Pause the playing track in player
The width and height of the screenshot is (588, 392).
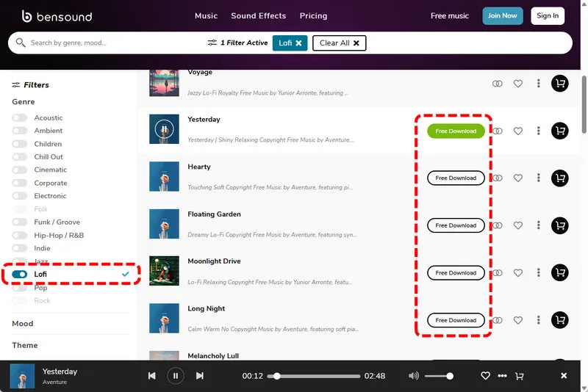pyautogui.click(x=176, y=376)
